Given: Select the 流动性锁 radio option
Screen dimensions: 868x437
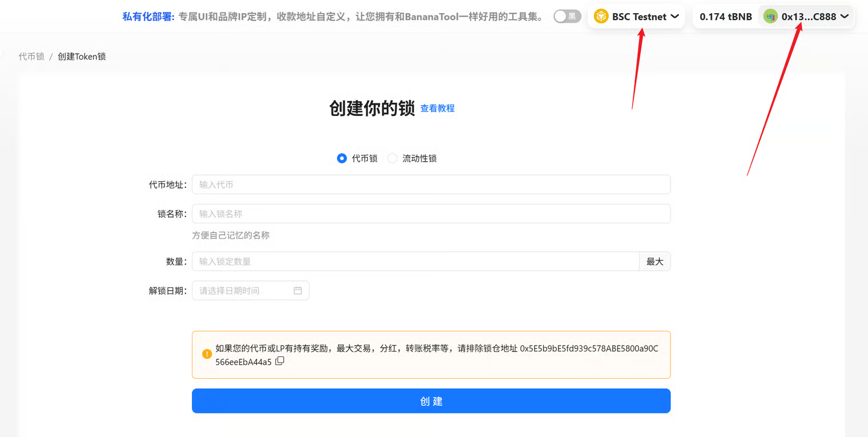Looking at the screenshot, I should (392, 158).
